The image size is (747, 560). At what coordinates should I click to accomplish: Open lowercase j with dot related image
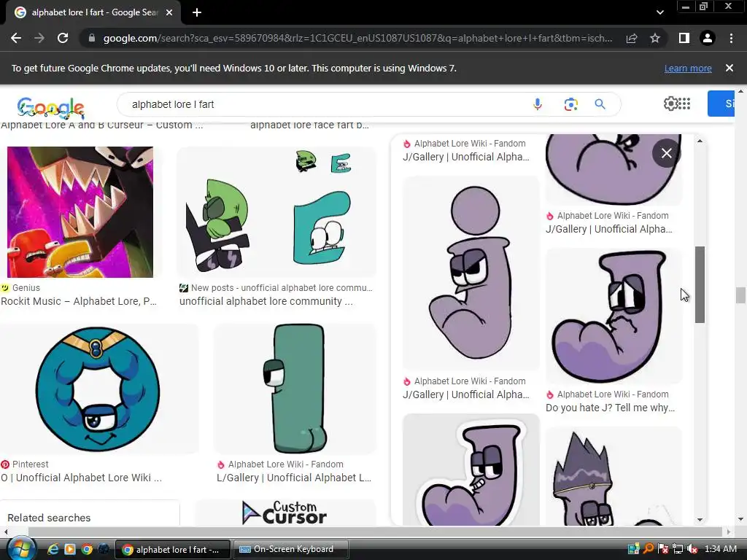[471, 273]
